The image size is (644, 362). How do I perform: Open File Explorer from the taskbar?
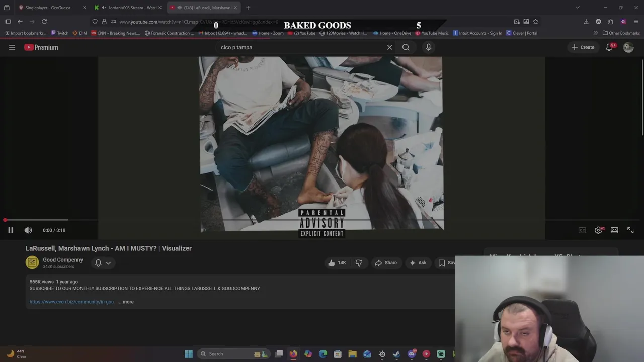click(352, 354)
